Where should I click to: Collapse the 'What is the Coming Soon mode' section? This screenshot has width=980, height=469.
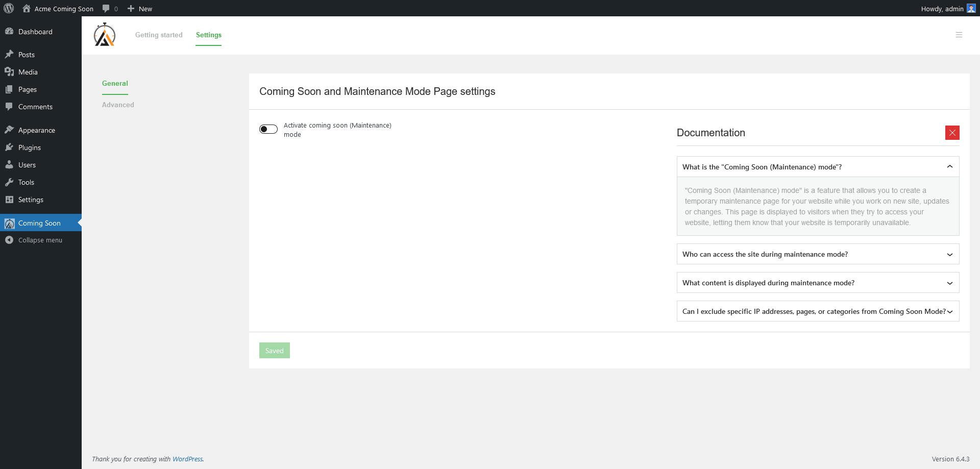pos(818,167)
